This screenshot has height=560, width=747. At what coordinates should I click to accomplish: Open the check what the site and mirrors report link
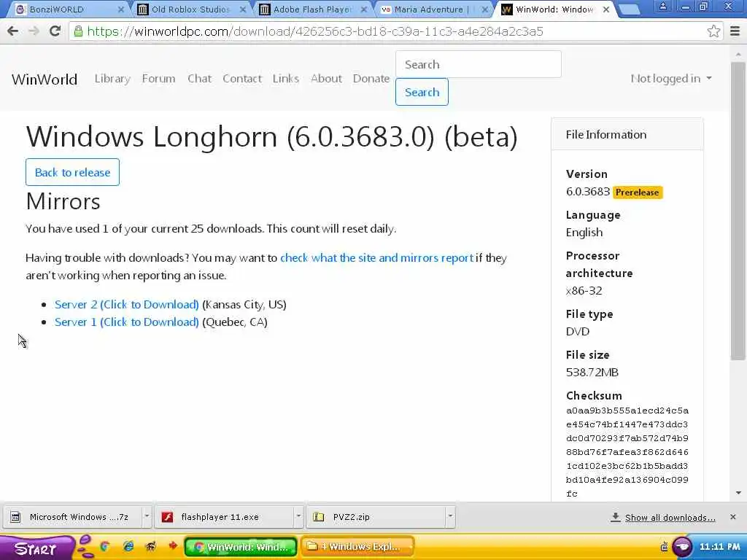click(377, 257)
